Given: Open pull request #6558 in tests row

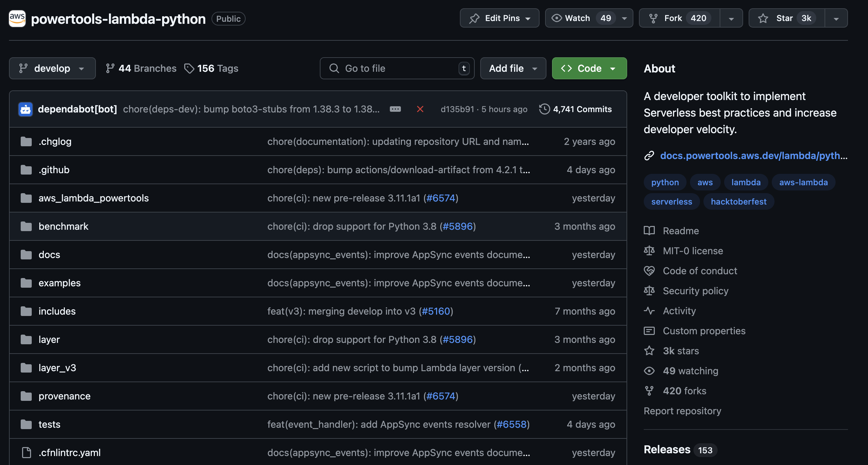Looking at the screenshot, I should coord(512,424).
